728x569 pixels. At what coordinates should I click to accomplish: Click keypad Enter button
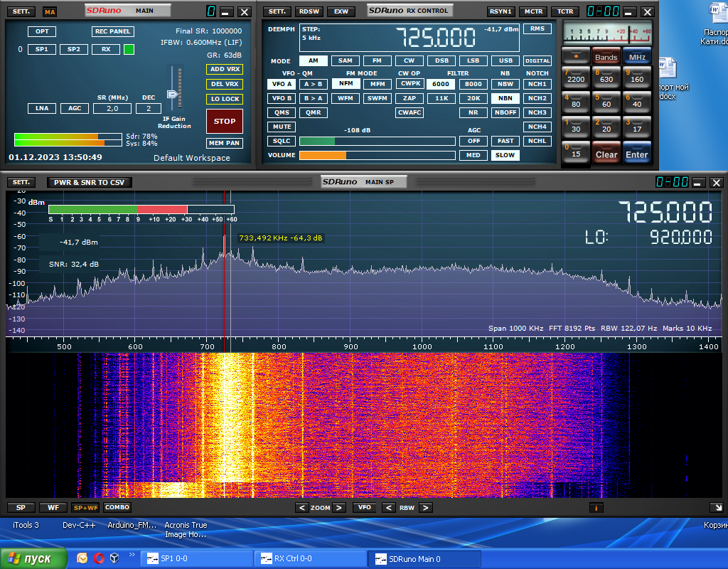[636, 153]
